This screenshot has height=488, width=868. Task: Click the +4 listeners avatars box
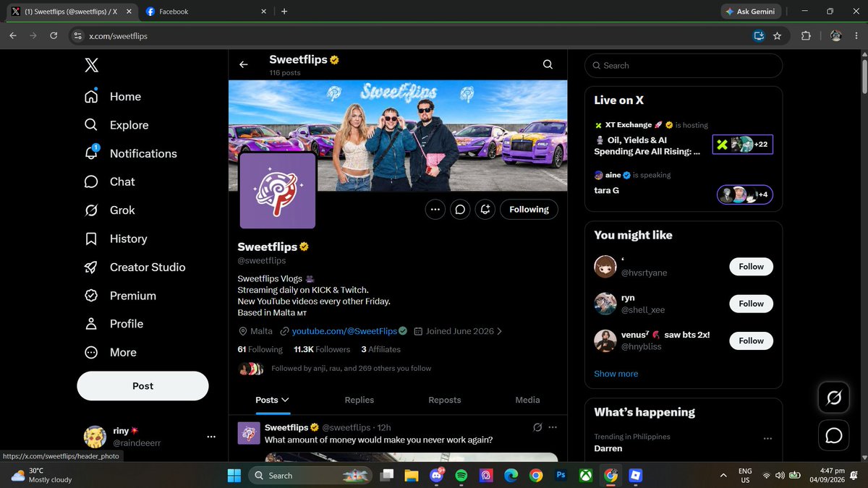pos(745,194)
